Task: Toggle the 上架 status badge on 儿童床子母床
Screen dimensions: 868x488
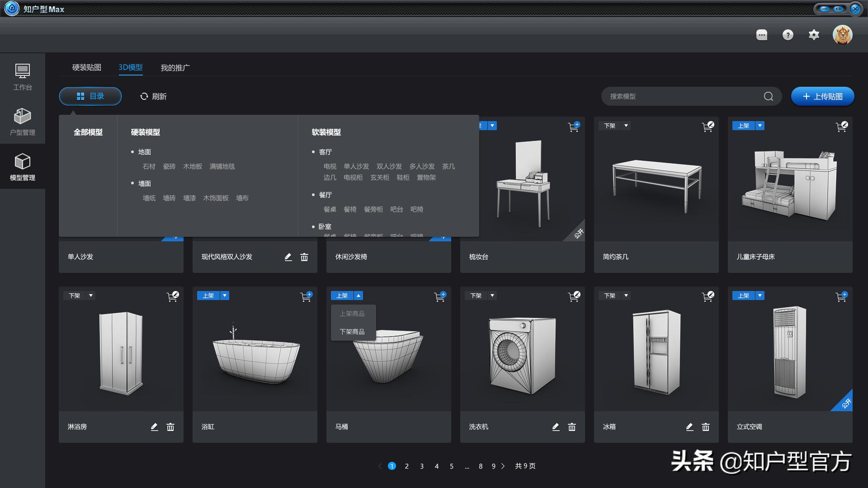Action: click(x=744, y=126)
